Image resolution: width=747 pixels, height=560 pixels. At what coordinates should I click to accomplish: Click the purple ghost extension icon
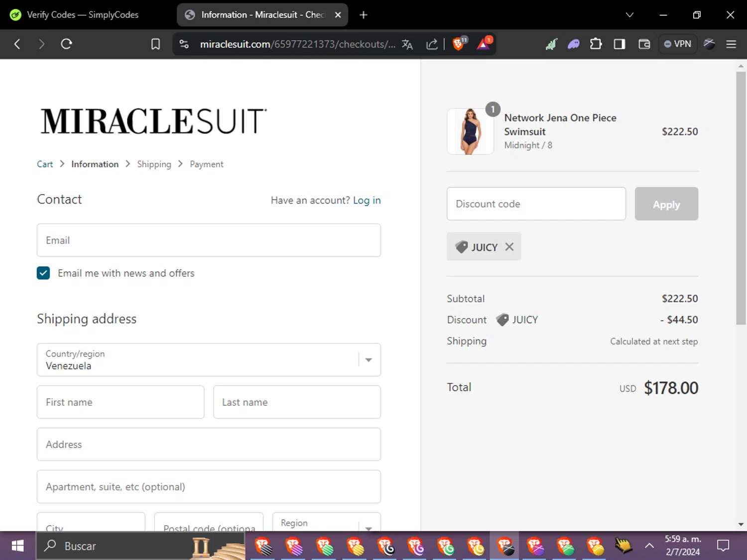coord(573,44)
